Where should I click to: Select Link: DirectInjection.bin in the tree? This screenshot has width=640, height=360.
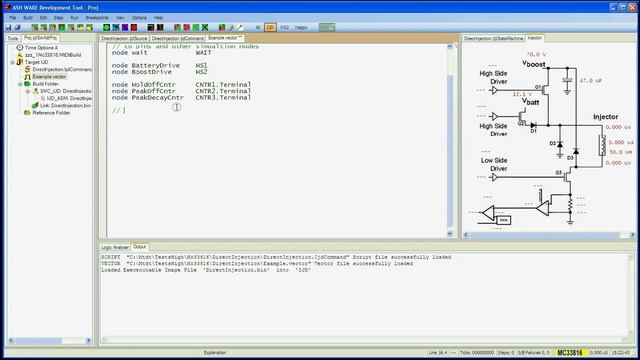[x=65, y=105]
